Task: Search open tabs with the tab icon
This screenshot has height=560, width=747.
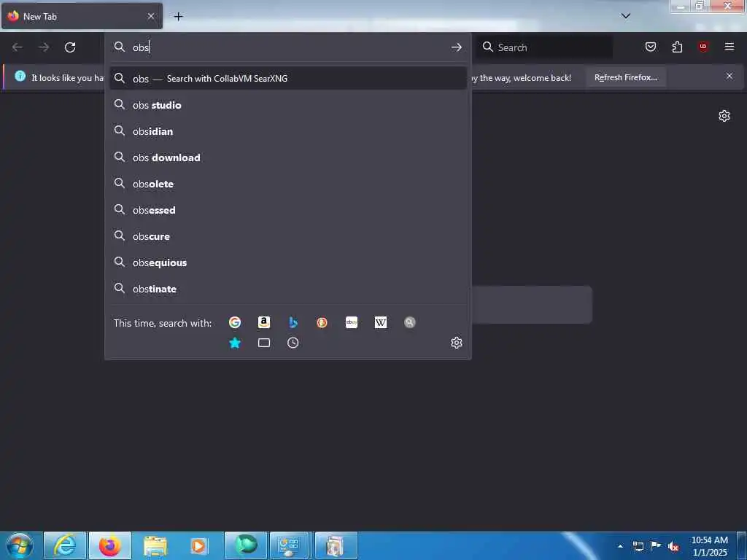Action: [x=264, y=343]
